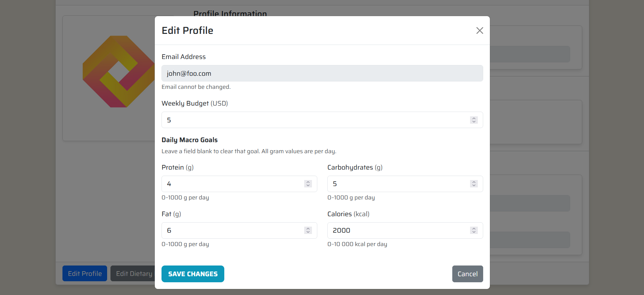
Task: Click the Save Changes button
Action: tap(193, 274)
